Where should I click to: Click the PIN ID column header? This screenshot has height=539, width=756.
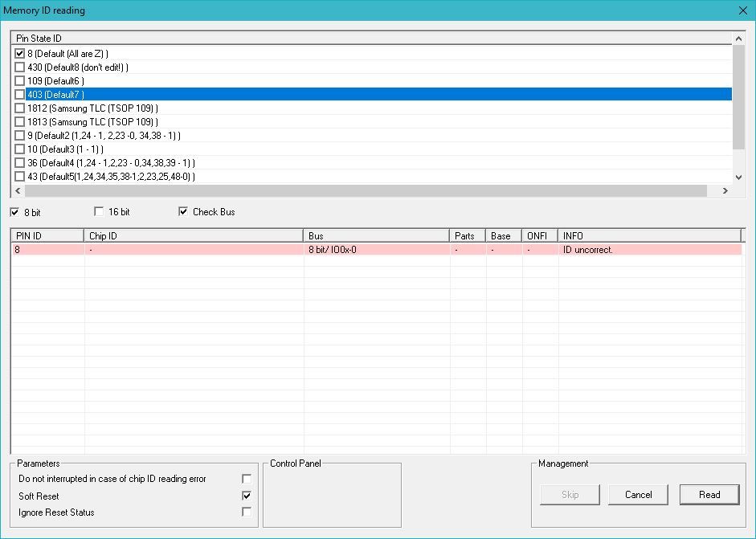tap(47, 235)
